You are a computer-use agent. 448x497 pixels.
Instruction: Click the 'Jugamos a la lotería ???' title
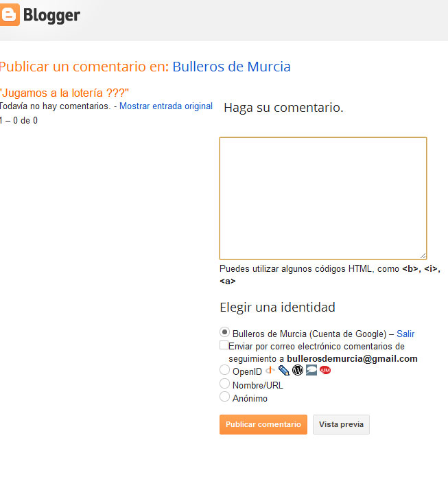pos(64,93)
